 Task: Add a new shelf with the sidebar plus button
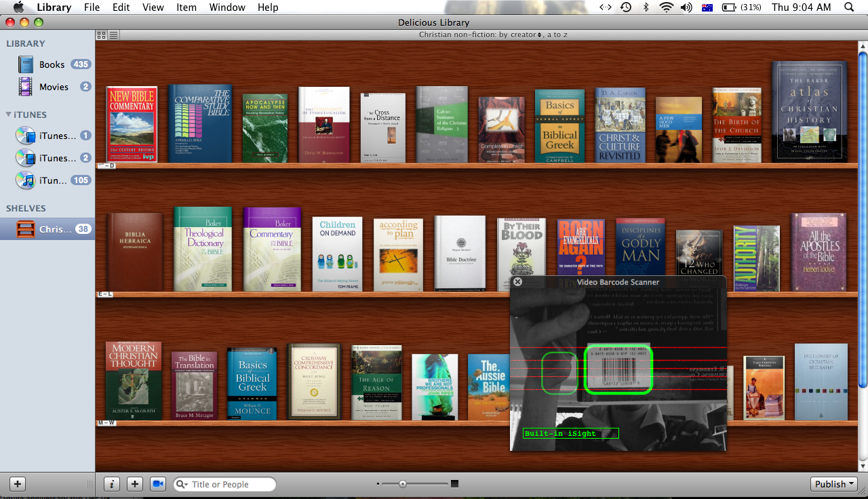point(18,484)
